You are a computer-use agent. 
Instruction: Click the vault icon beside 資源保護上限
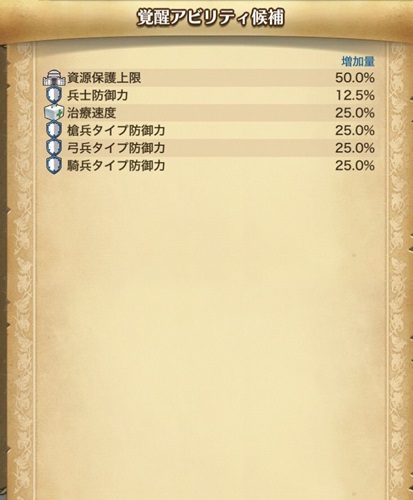tap(54, 78)
